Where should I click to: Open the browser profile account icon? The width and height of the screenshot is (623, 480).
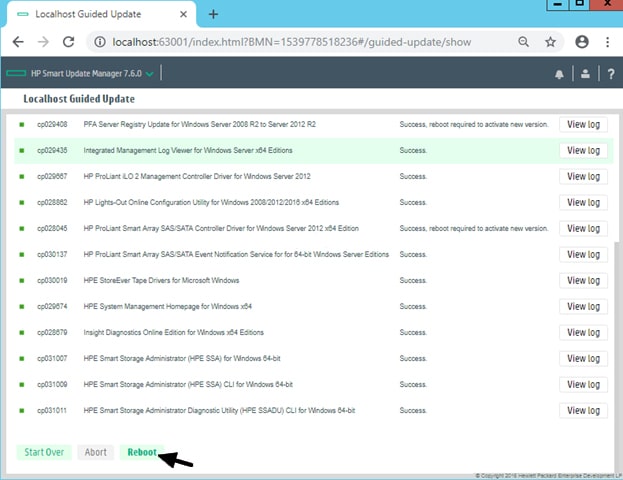(582, 42)
